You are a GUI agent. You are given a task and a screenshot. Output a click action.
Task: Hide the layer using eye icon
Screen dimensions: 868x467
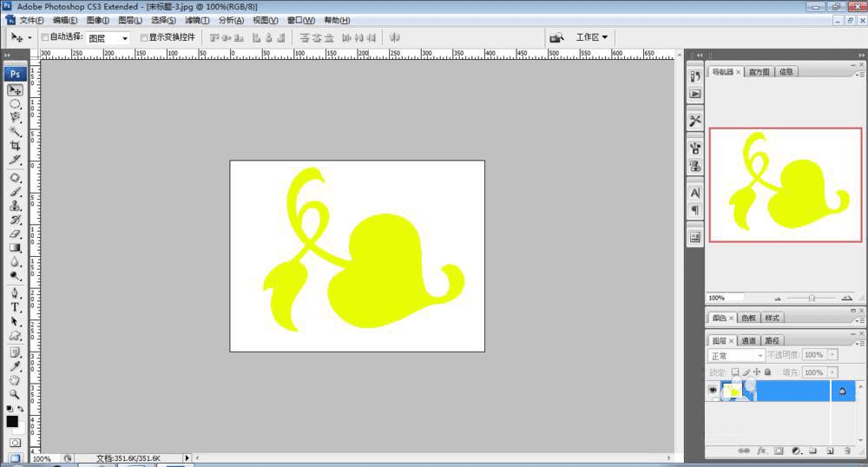(x=713, y=391)
